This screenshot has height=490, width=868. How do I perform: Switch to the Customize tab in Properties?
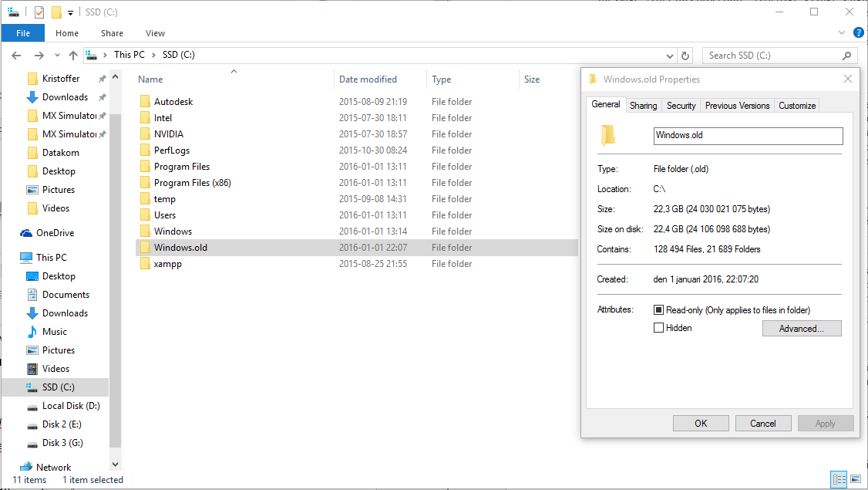pyautogui.click(x=797, y=105)
